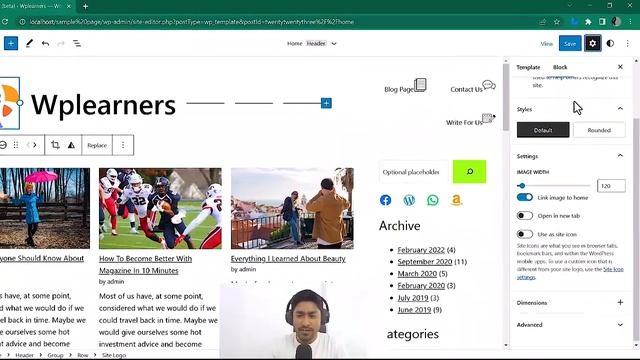640x360 pixels.
Task: Close the settings sidebar
Action: 620,67
